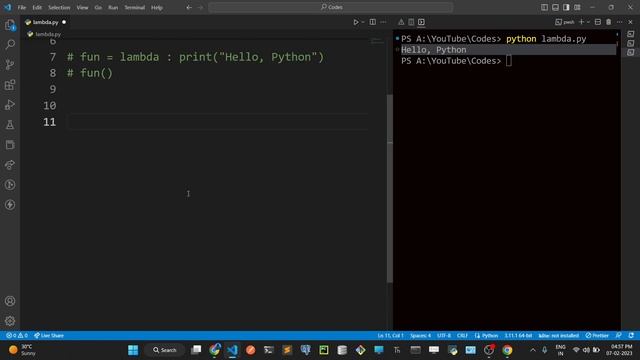Toggle the bottom panel layout icon
This screenshot has height=360, width=640.
click(x=556, y=7)
